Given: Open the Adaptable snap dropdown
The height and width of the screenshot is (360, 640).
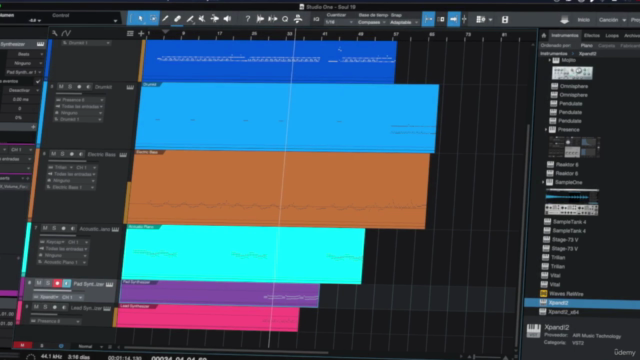Looking at the screenshot, I should pos(404,22).
